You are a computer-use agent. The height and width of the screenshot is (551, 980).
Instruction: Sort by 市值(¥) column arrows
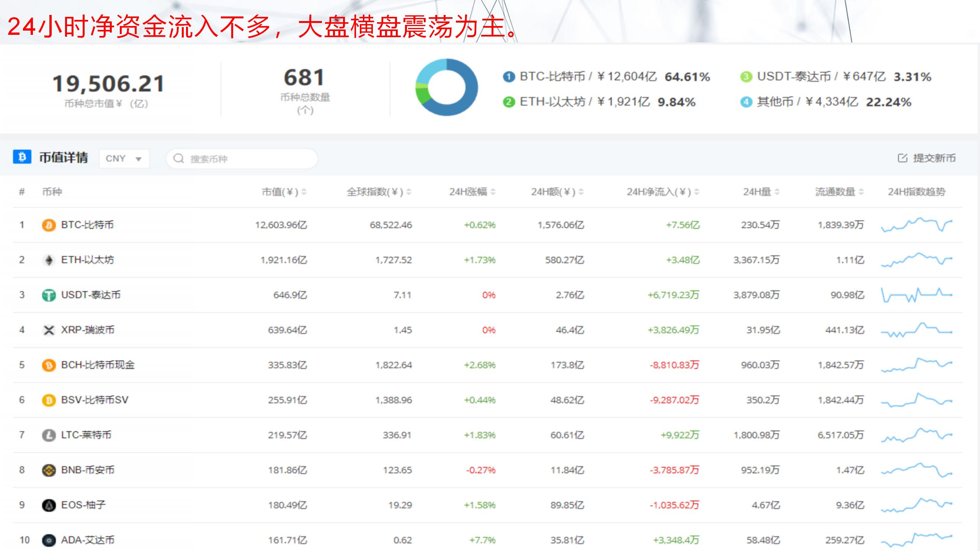point(304,192)
